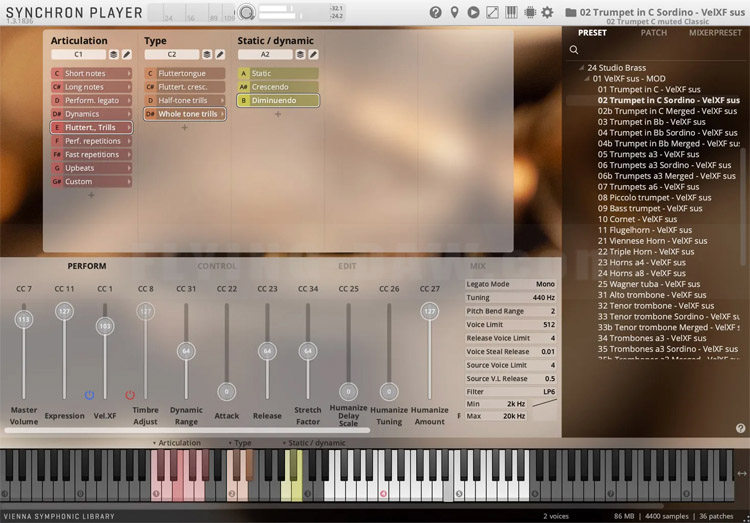Click the Expression CC 11 slider knob

[64, 311]
